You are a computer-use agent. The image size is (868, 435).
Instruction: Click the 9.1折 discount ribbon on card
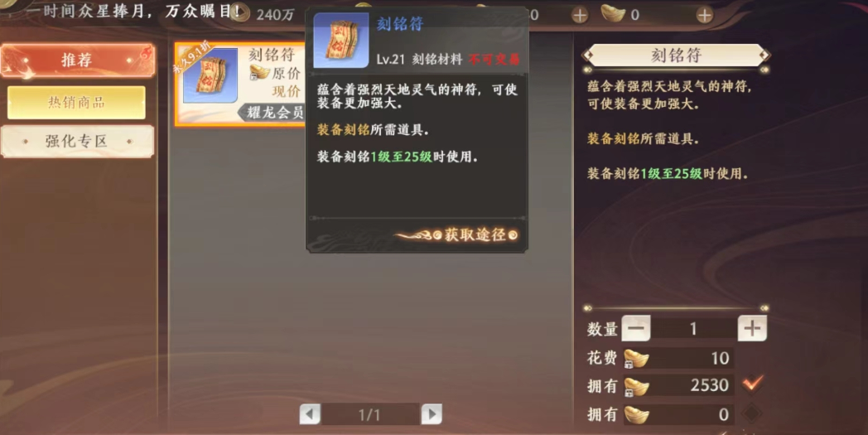pyautogui.click(x=194, y=59)
